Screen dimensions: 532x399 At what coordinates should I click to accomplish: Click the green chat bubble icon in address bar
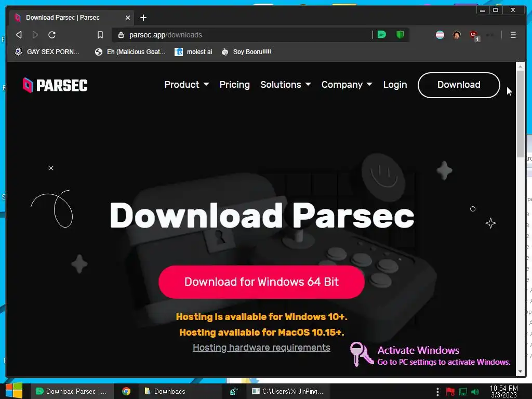coord(382,35)
